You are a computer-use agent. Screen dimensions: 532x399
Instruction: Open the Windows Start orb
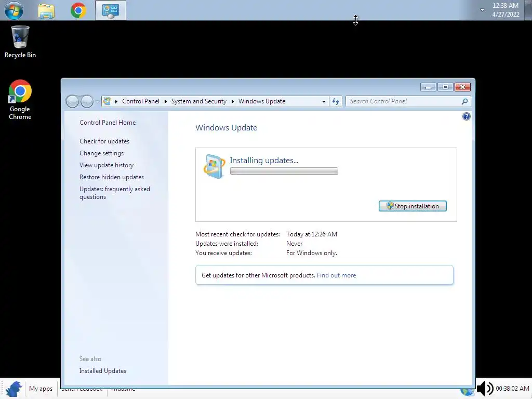tap(14, 10)
